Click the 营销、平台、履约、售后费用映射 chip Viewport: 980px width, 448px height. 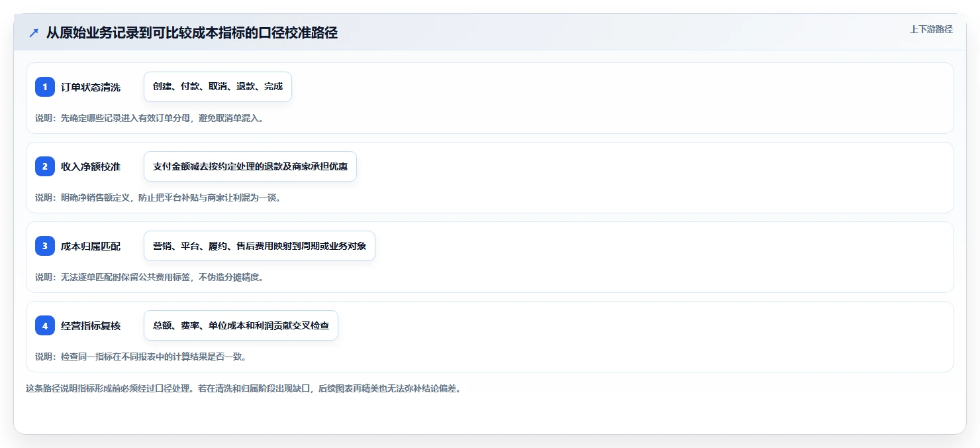pyautogui.click(x=260, y=246)
